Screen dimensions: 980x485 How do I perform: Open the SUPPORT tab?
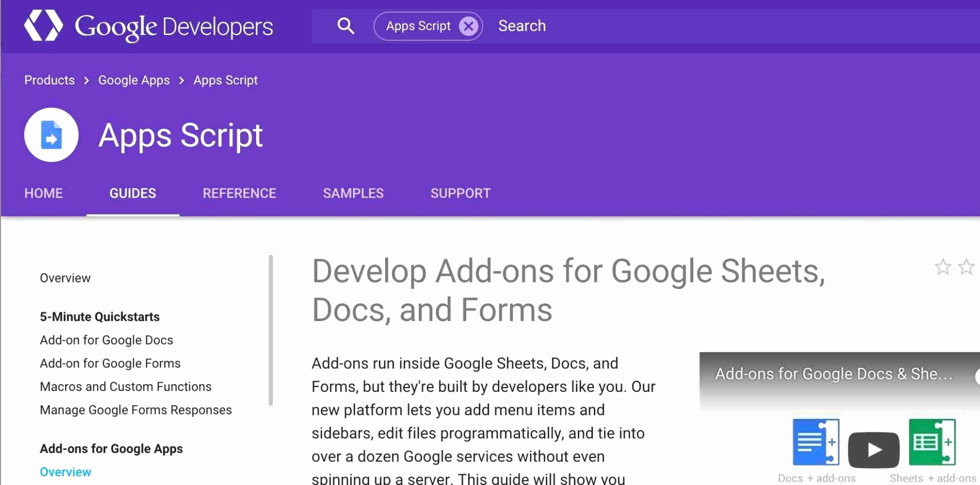click(460, 193)
